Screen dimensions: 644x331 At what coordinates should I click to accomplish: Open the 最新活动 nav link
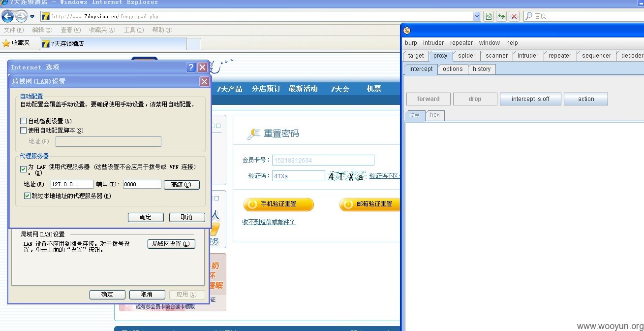click(x=303, y=89)
